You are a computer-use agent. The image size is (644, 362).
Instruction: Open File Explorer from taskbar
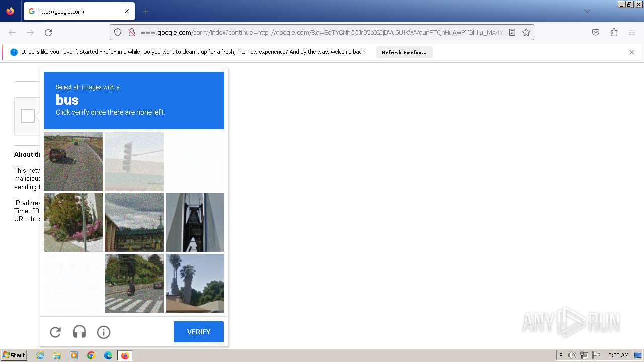click(57, 355)
